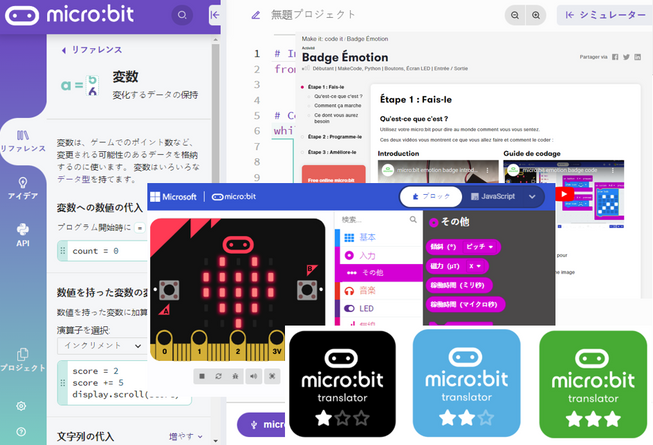
Task: Launch simulator in fullscreen
Action: pyautogui.click(x=272, y=376)
